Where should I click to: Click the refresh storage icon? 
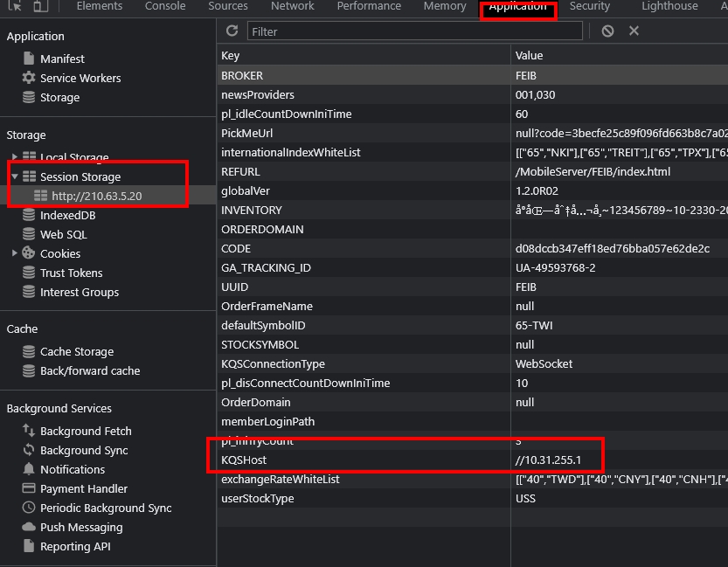coord(232,31)
